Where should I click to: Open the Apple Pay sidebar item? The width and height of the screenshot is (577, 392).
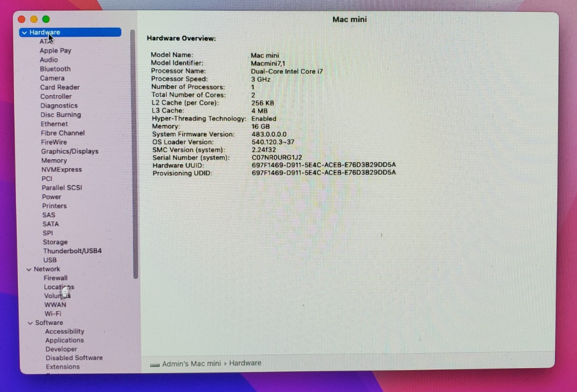coord(55,51)
